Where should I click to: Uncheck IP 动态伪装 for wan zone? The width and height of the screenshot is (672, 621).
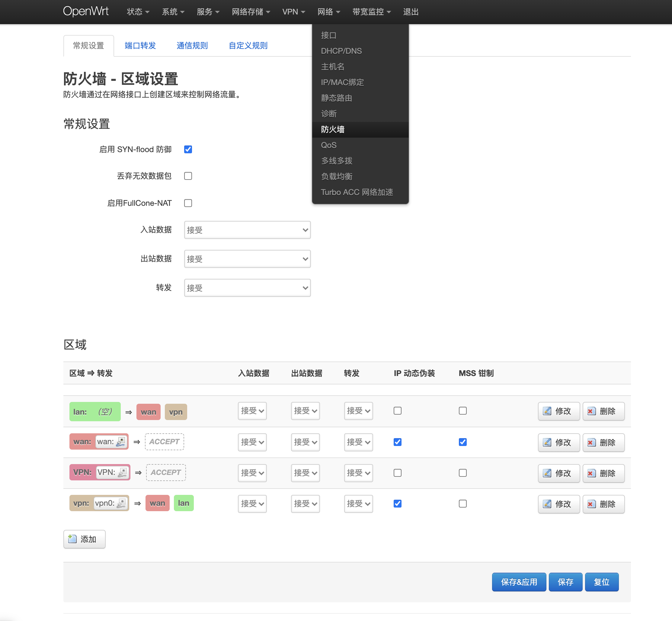(x=397, y=442)
